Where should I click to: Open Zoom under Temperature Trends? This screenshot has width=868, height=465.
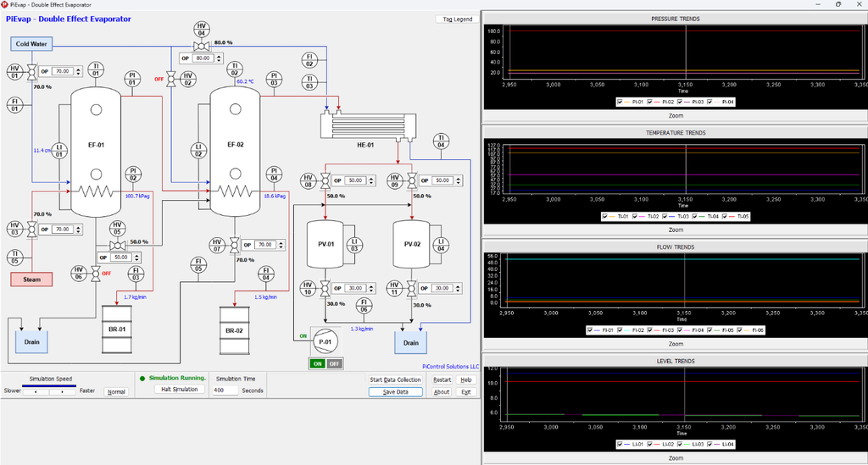676,230
